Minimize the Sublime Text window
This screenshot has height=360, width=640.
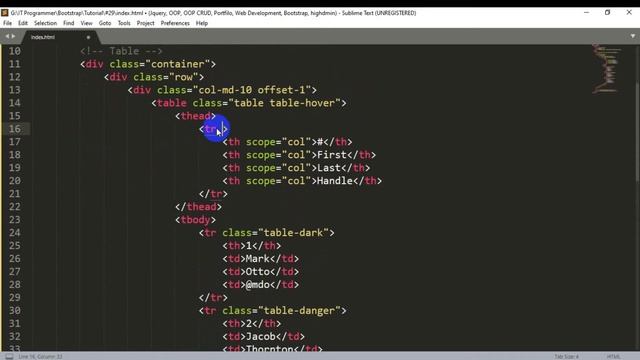(587, 13)
